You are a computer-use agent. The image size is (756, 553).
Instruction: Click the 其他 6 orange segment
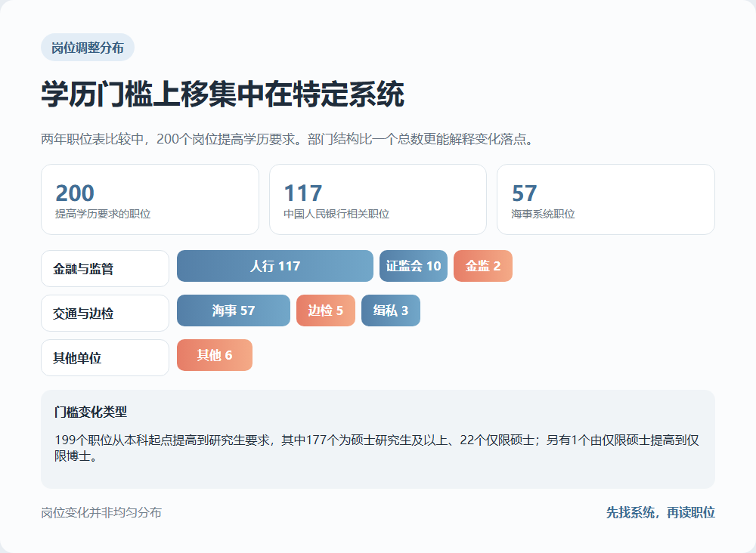tap(215, 355)
